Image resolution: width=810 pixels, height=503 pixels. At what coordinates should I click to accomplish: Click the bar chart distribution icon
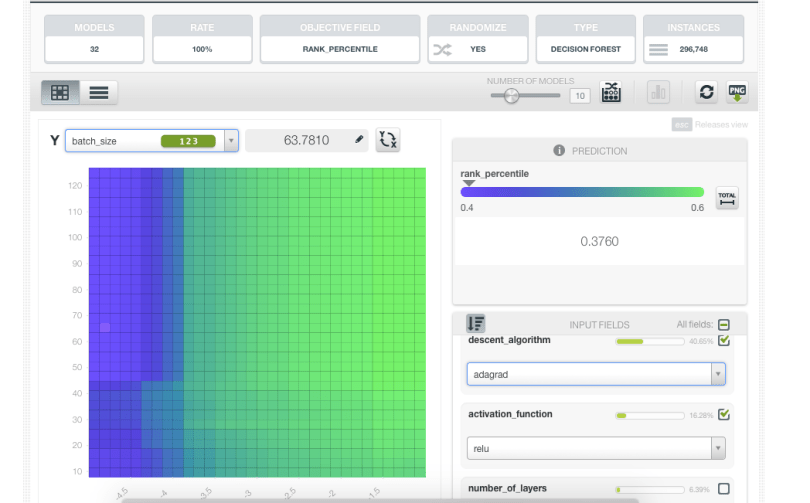pos(658,93)
